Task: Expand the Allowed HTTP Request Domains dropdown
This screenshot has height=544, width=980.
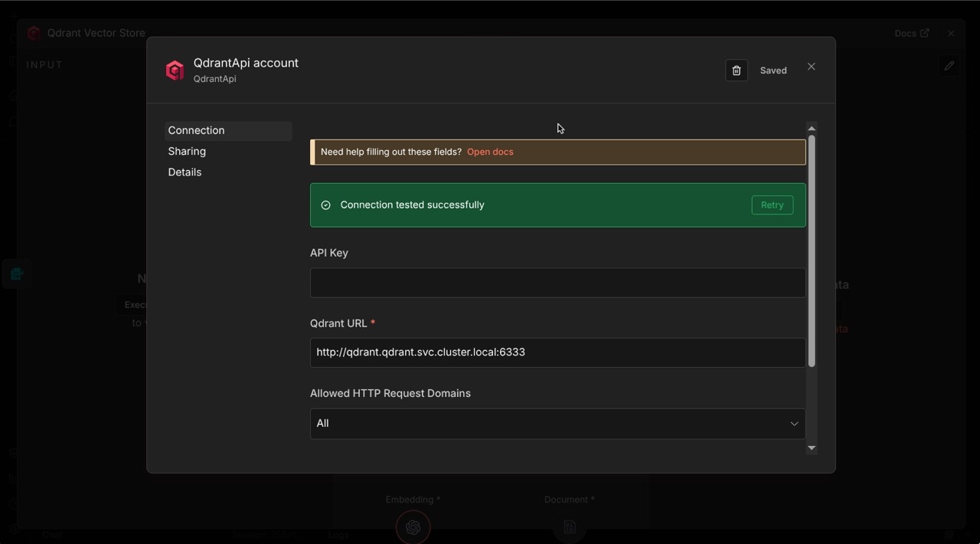Action: click(557, 424)
